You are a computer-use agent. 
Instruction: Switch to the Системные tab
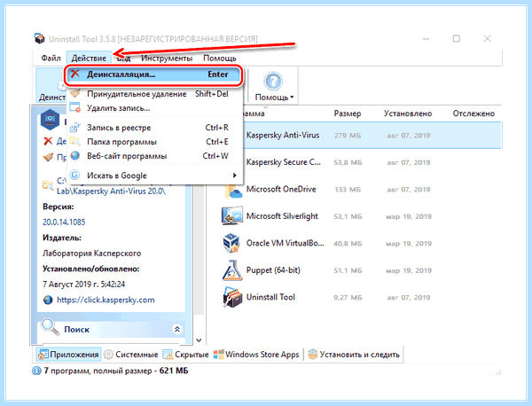[x=131, y=355]
